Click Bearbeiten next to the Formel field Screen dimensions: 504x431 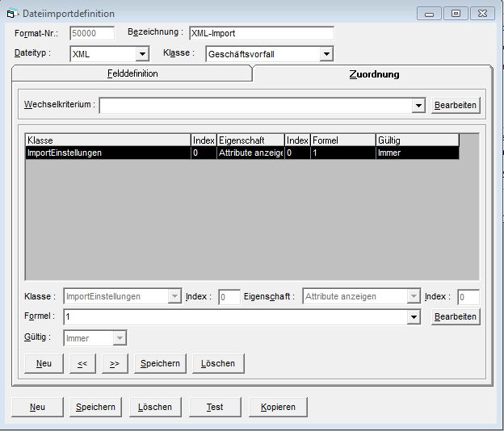click(456, 316)
